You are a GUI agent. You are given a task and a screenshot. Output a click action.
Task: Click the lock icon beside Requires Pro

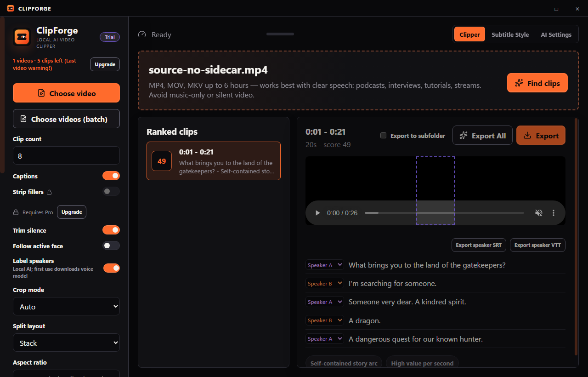(16, 212)
